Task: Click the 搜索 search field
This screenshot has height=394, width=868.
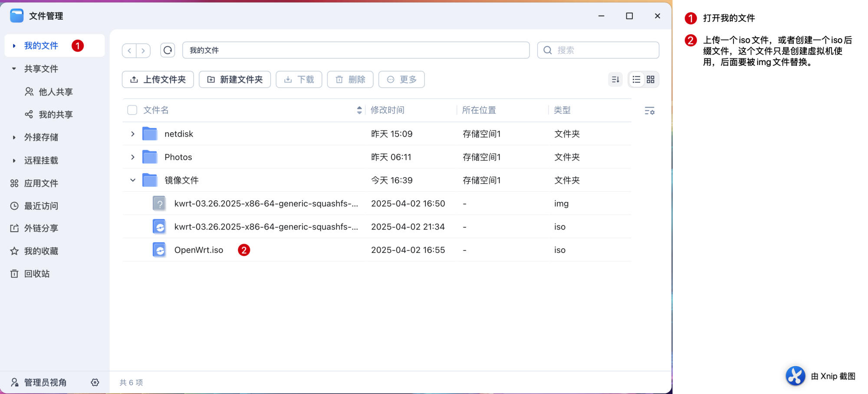Action: pyautogui.click(x=603, y=50)
